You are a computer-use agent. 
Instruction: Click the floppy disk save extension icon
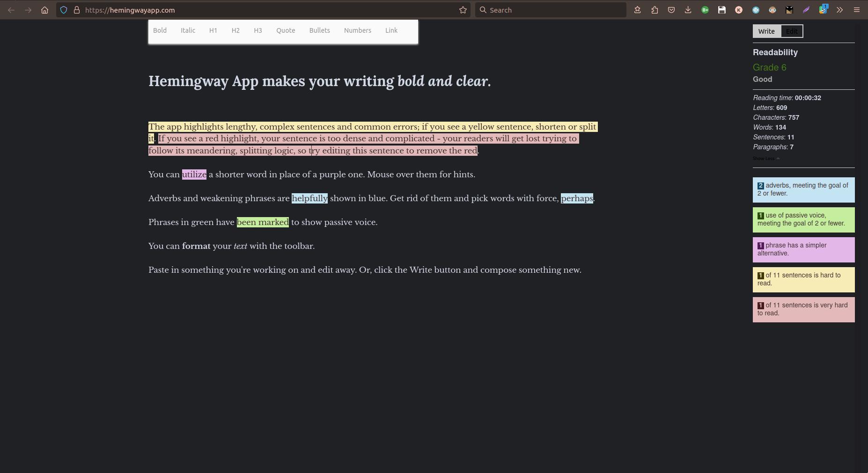722,10
